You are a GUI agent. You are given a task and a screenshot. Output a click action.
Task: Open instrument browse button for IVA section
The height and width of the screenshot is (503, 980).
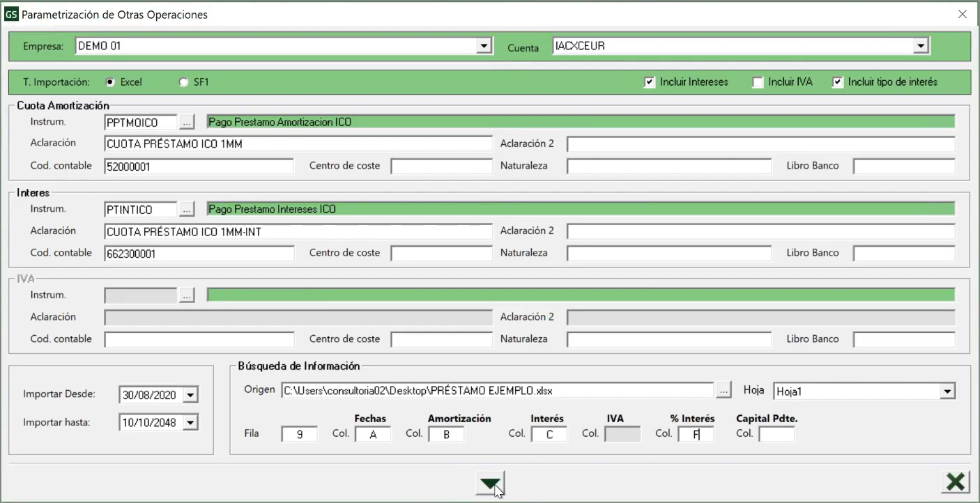pos(186,295)
